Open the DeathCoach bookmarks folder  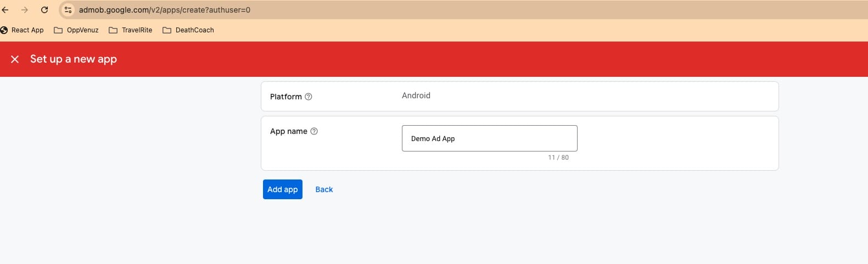(188, 30)
